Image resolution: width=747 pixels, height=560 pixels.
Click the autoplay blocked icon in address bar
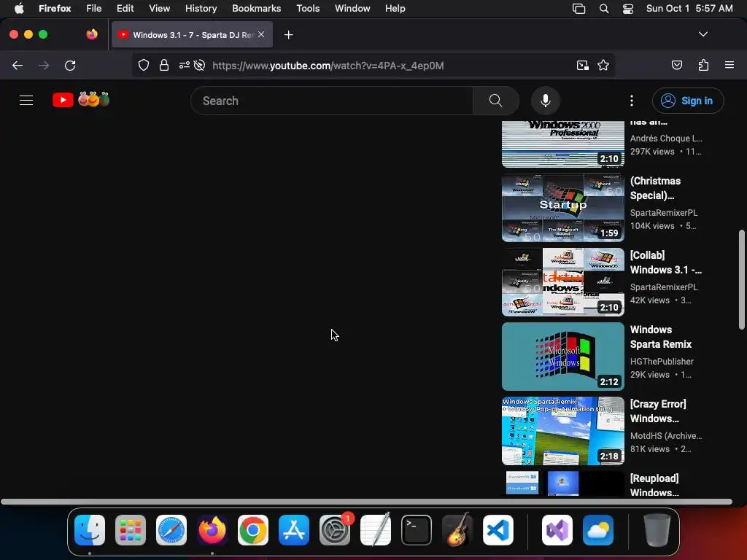pos(200,65)
